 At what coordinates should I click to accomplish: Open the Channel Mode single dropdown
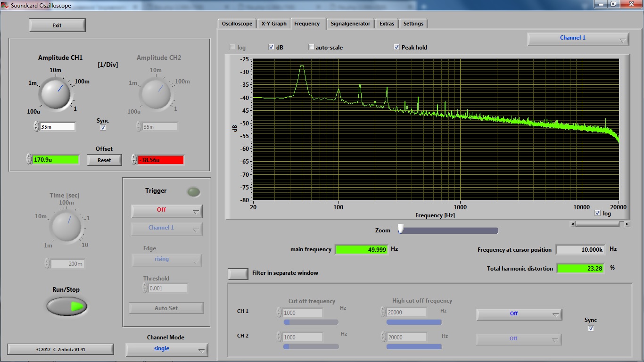point(166,349)
